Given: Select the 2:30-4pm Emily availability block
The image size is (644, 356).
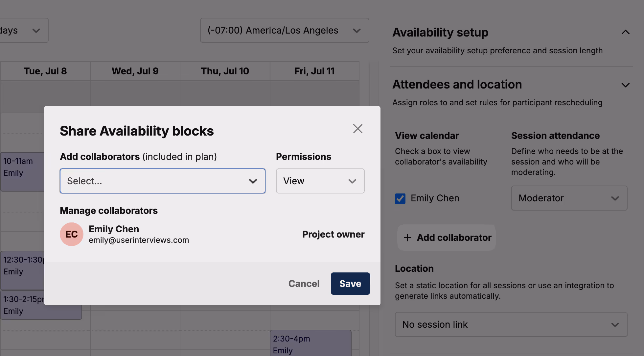Looking at the screenshot, I should (x=310, y=343).
